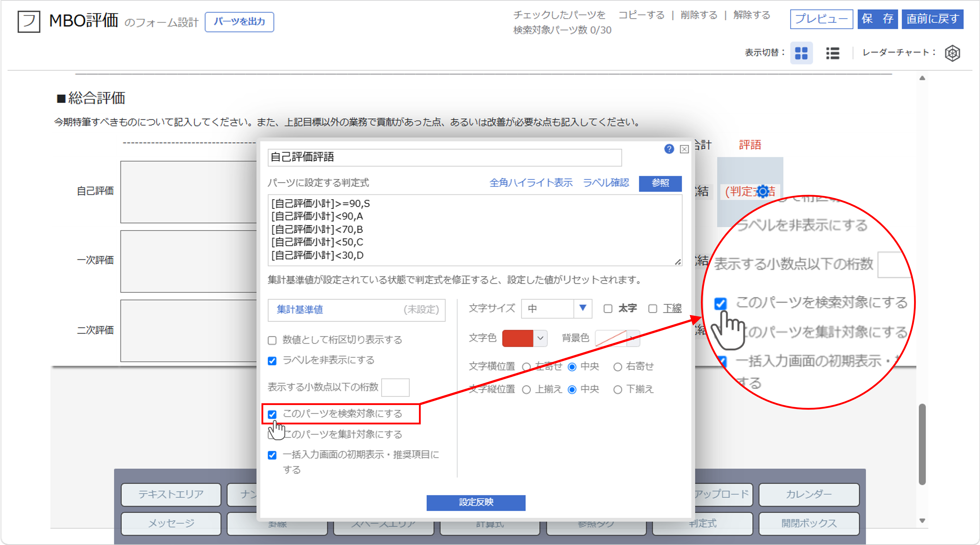The height and width of the screenshot is (545, 980).
Task: Click 全角ハイライト表示 link
Action: tap(531, 183)
